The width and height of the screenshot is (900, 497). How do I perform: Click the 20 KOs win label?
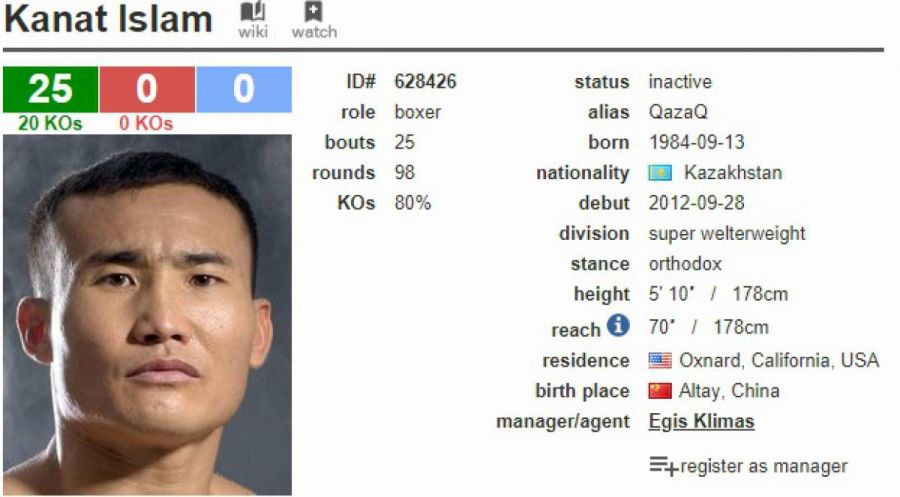tap(50, 123)
